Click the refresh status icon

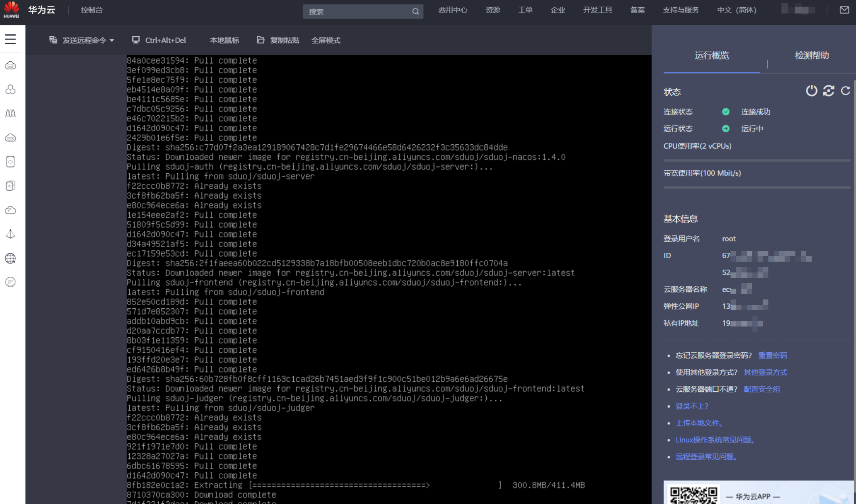[845, 91]
